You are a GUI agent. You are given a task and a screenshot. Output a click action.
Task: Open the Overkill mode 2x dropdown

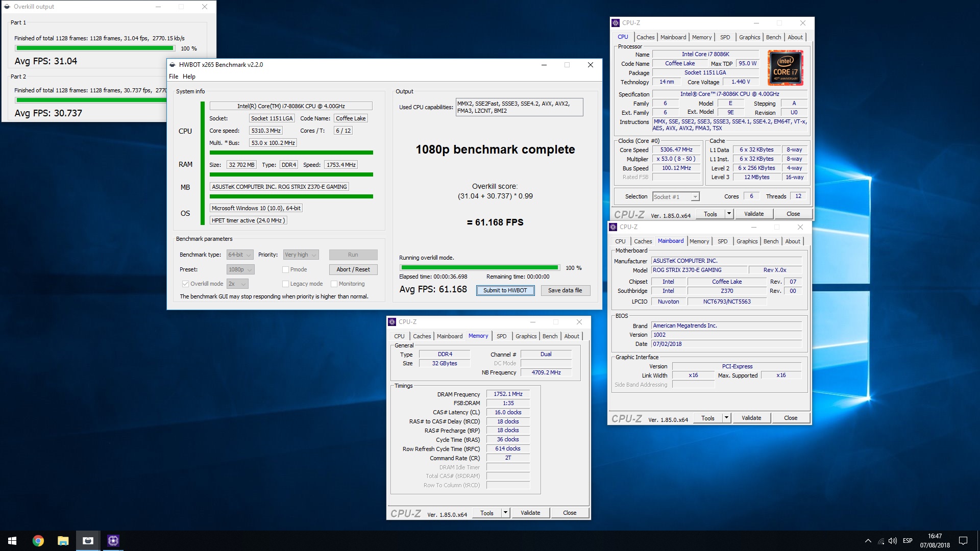pyautogui.click(x=237, y=284)
